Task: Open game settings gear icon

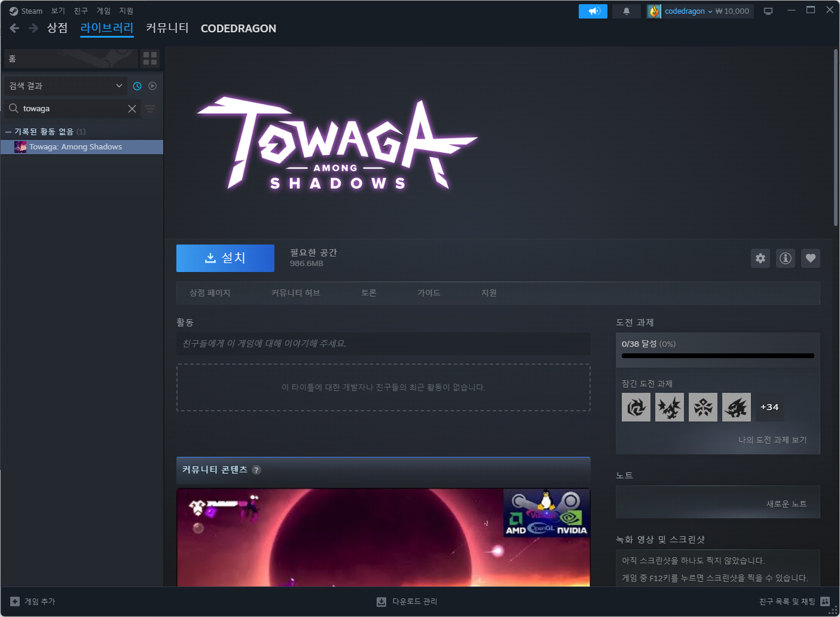Action: coord(760,258)
